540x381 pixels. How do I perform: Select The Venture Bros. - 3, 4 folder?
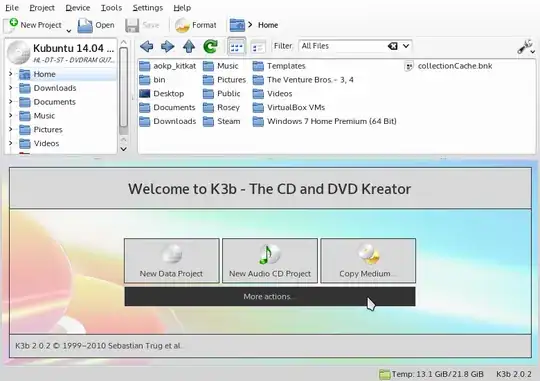click(303, 80)
